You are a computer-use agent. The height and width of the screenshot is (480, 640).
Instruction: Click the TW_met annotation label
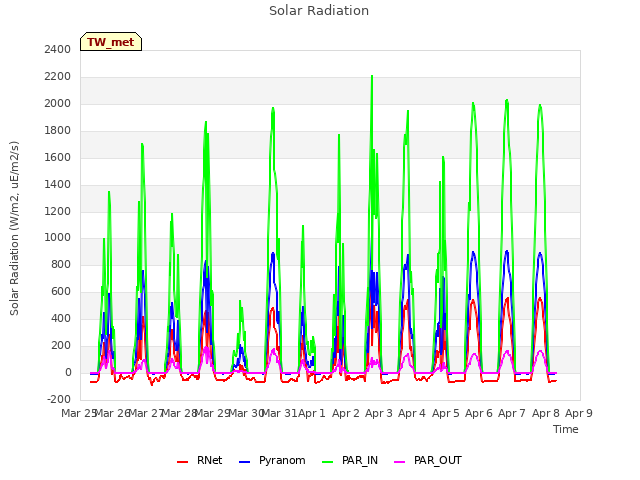111,42
